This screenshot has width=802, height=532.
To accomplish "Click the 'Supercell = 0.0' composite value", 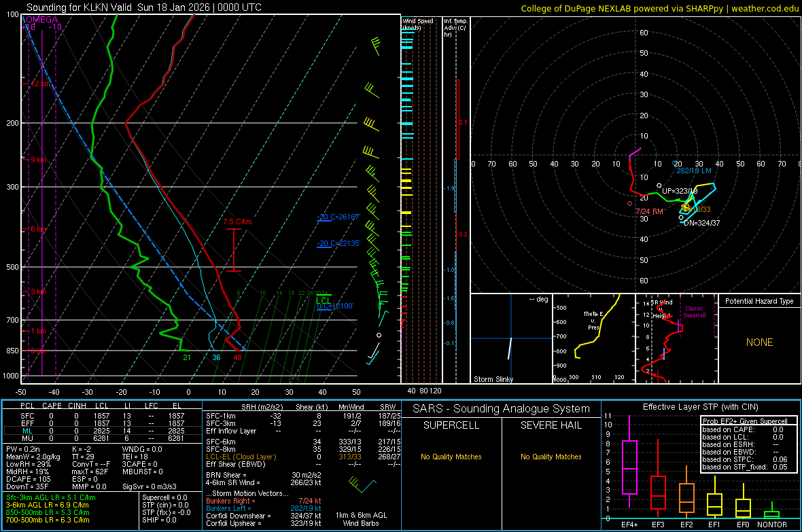I will 164,497.
